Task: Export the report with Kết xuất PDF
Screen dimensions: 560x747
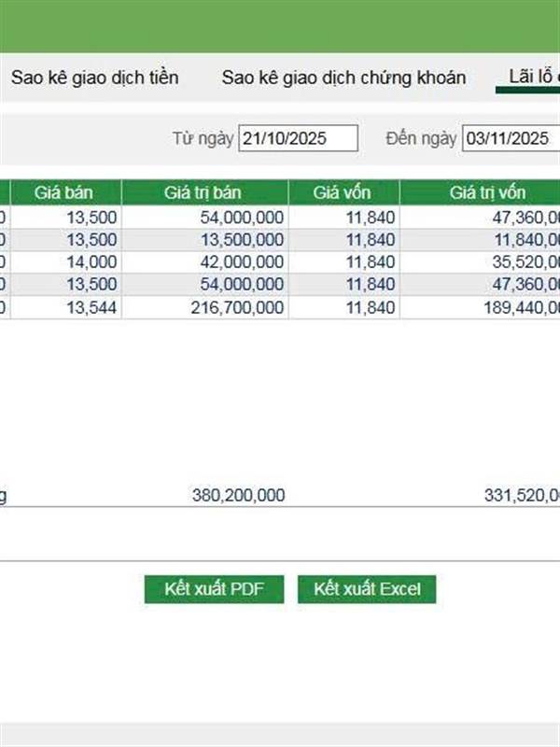Action: pyautogui.click(x=214, y=589)
